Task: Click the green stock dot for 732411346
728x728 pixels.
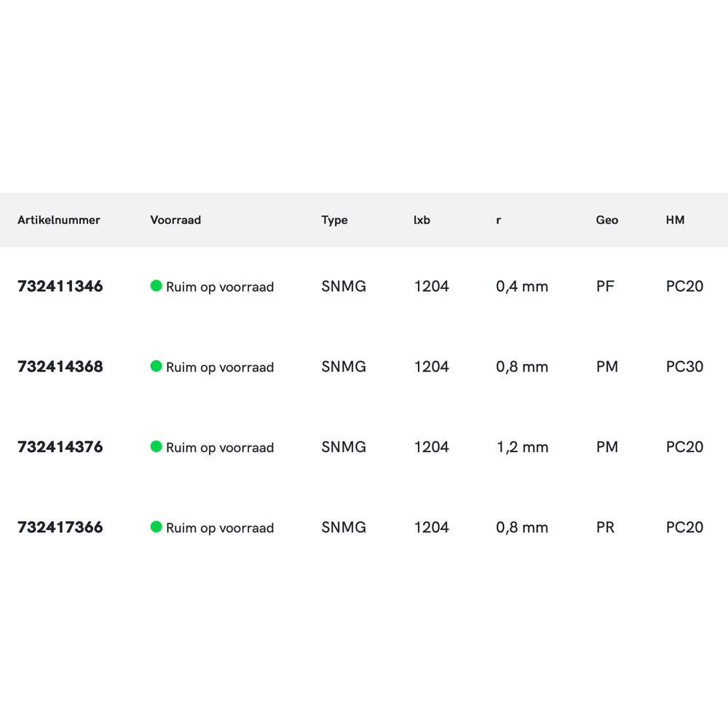Action: 156,286
